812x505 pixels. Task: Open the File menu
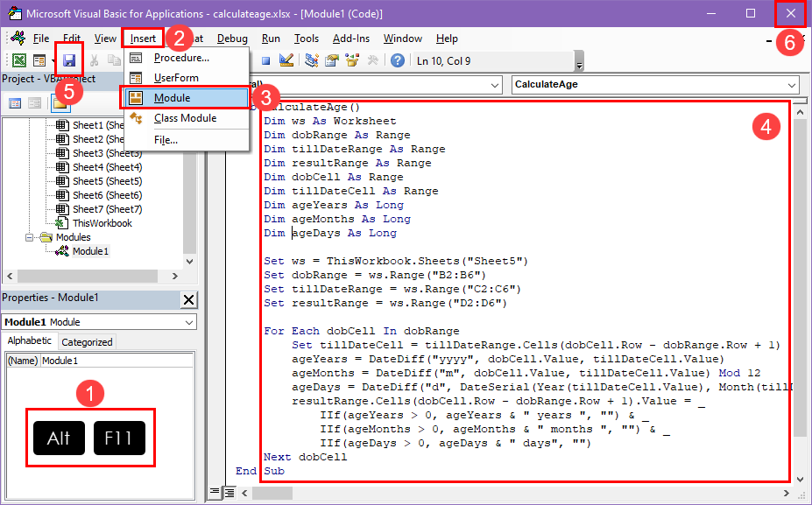coord(41,39)
